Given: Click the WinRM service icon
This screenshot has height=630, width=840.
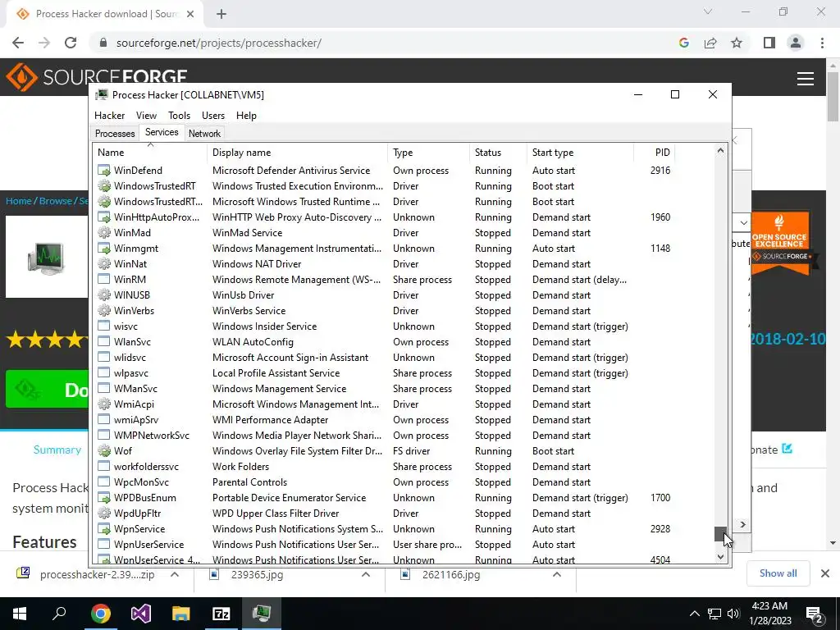Looking at the screenshot, I should pyautogui.click(x=104, y=279).
